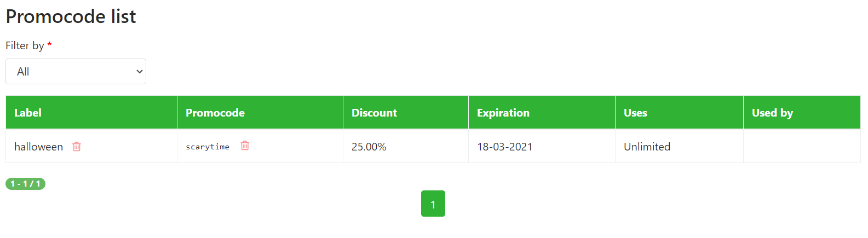Click the Label column header
This screenshot has height=238, width=868.
[x=28, y=113]
